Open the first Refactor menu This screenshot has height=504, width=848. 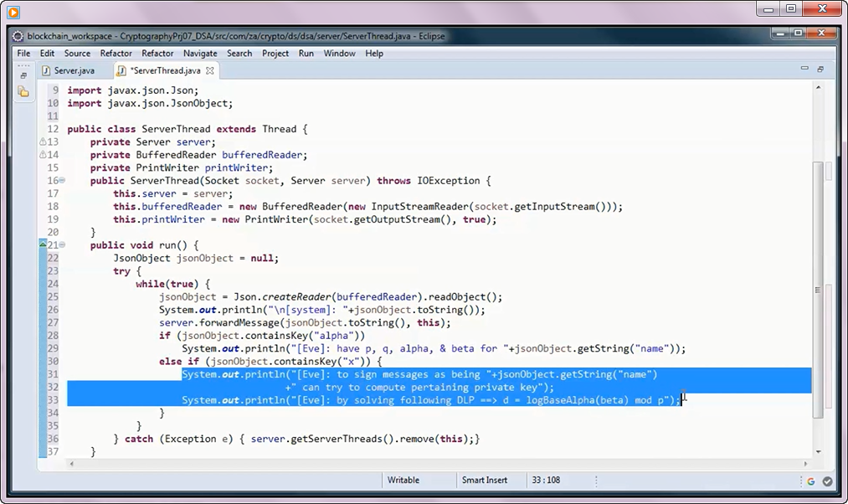116,53
